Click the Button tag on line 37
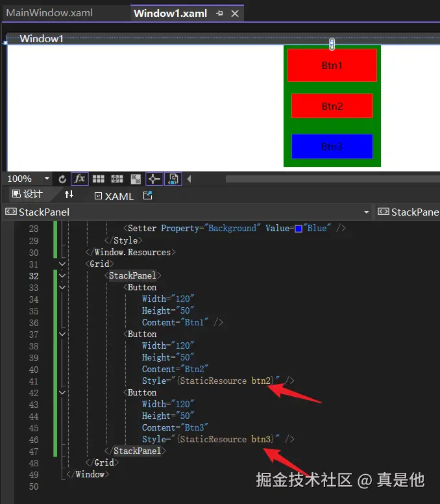 click(140, 334)
